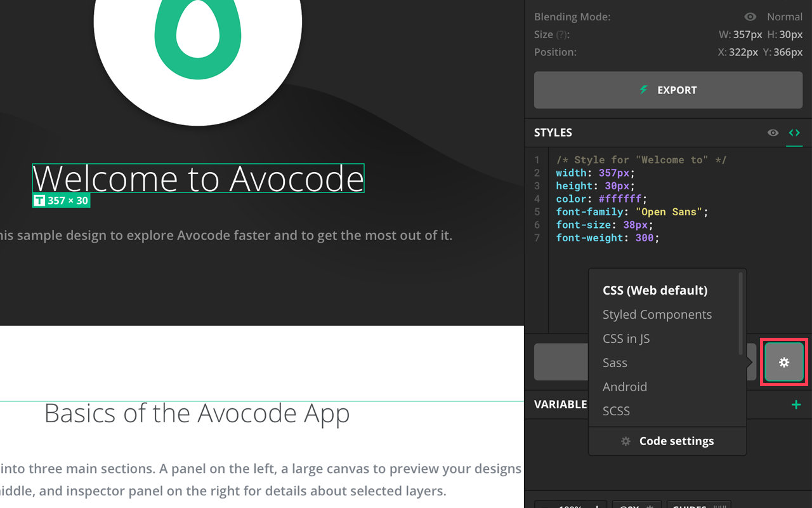Click the EXPORT button
This screenshot has height=508, width=812.
pos(668,90)
